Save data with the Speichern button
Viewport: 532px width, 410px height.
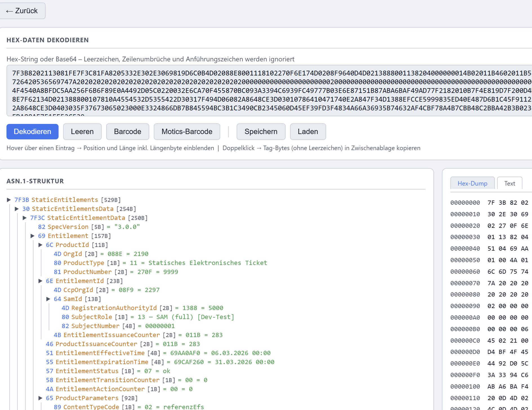click(x=261, y=132)
